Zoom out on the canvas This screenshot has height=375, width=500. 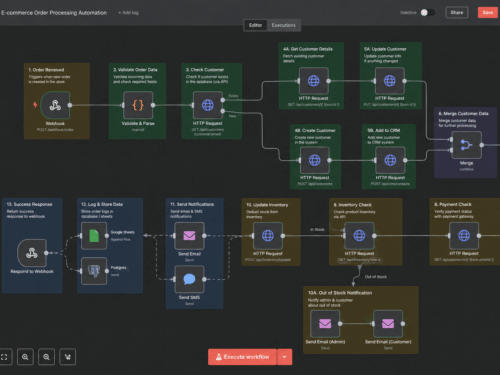(x=46, y=357)
